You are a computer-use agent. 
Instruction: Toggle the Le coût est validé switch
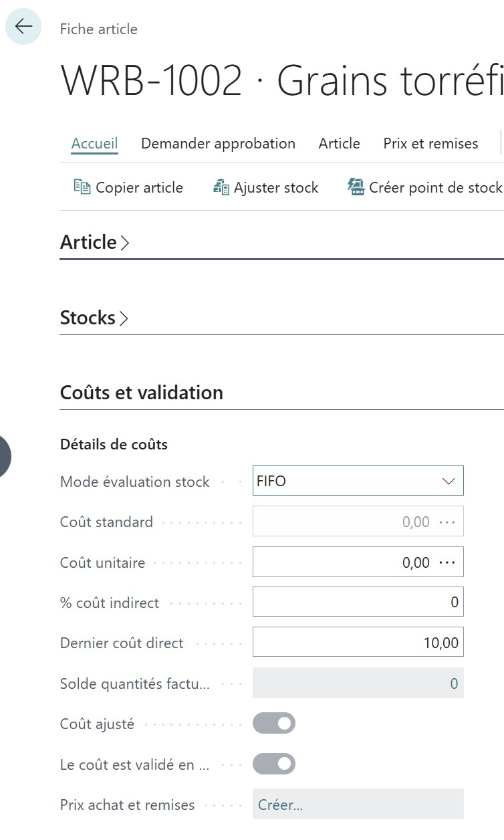tap(273, 764)
